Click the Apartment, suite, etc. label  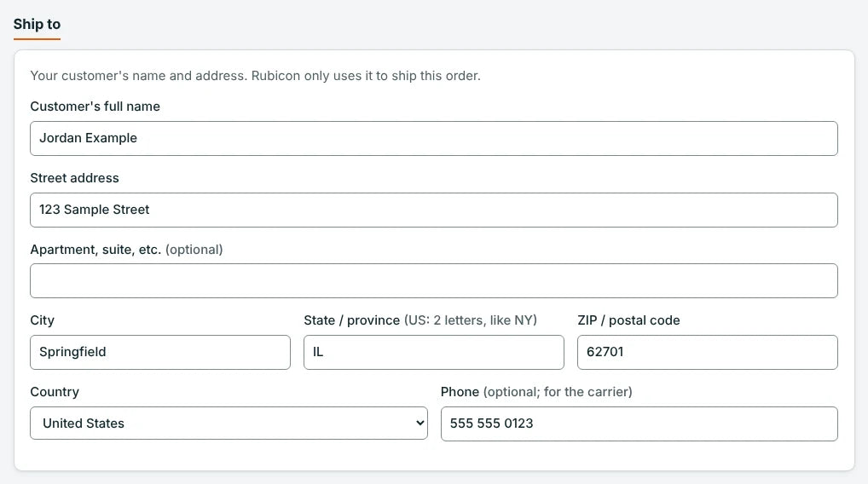point(126,250)
